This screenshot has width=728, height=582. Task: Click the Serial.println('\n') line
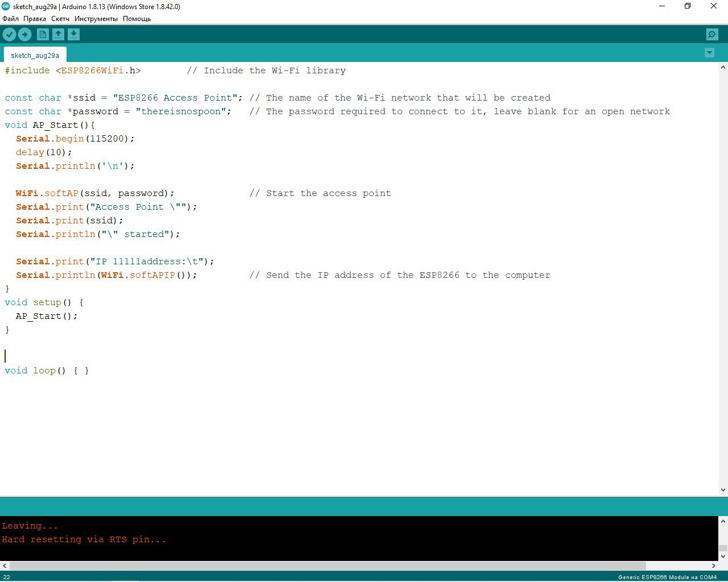click(x=75, y=166)
